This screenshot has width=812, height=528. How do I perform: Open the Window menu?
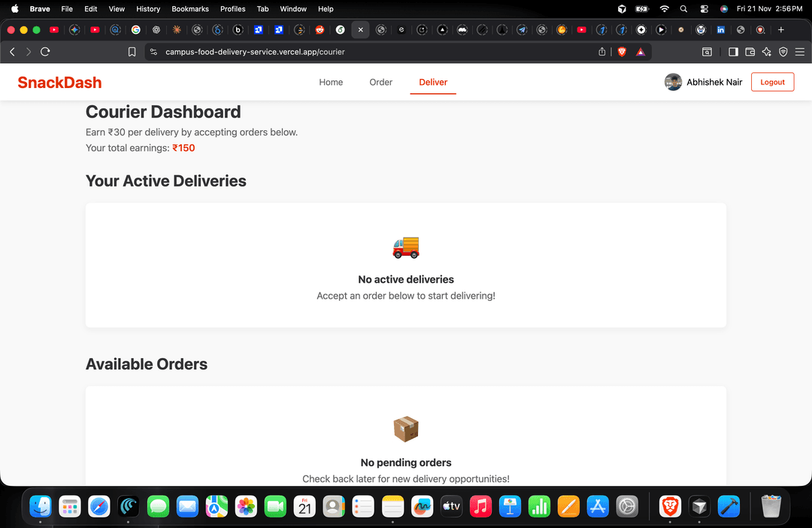coord(293,9)
